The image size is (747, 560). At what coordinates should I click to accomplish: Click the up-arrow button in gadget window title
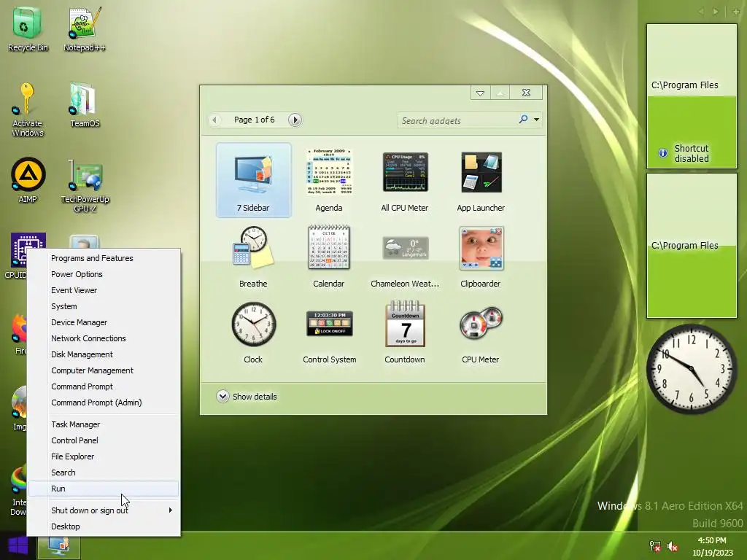click(500, 93)
